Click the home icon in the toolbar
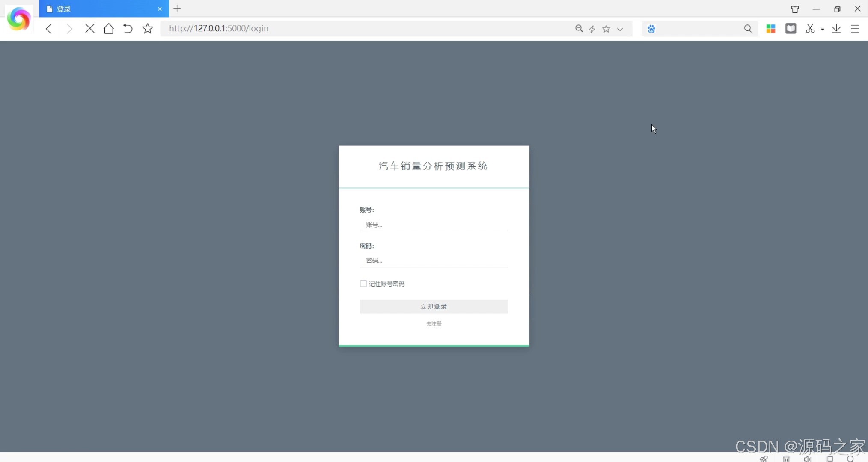Screen dimensions: 868x462 (108, 29)
